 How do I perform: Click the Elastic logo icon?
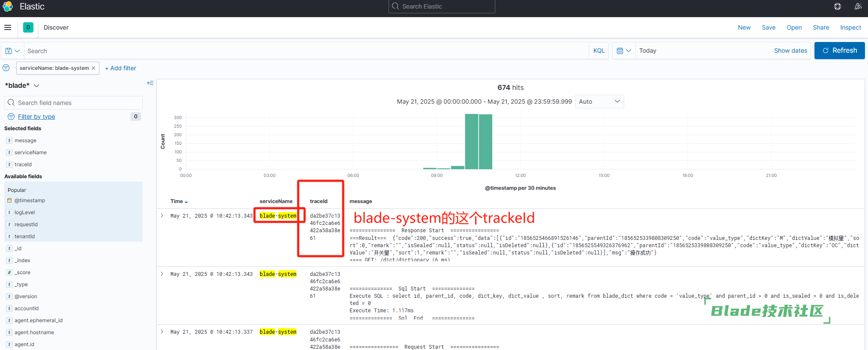click(x=8, y=6)
